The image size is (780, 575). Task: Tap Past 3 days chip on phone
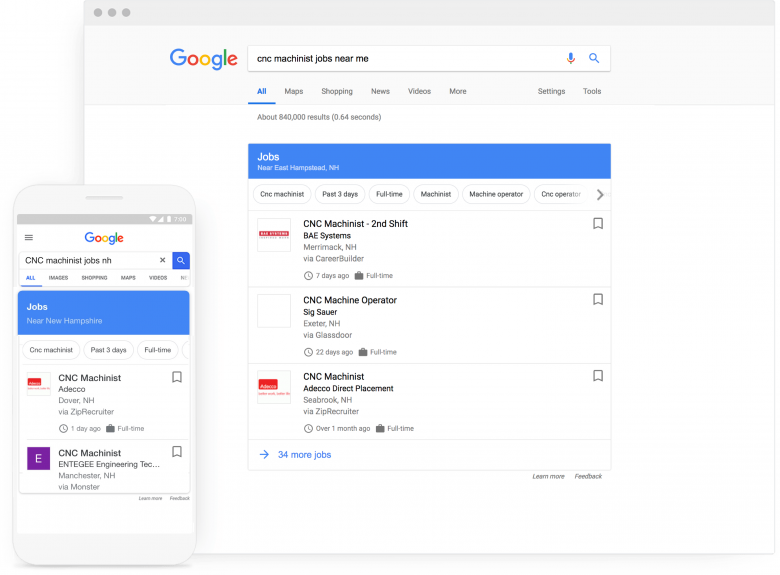(108, 350)
